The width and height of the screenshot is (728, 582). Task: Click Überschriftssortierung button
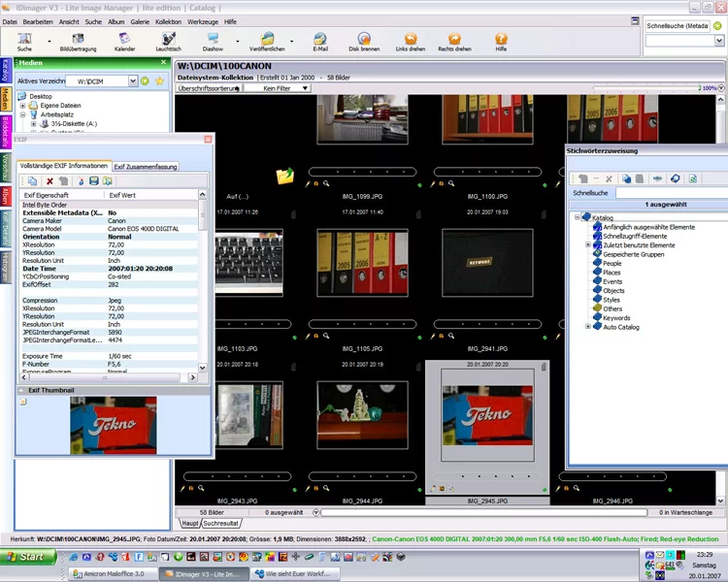(209, 88)
